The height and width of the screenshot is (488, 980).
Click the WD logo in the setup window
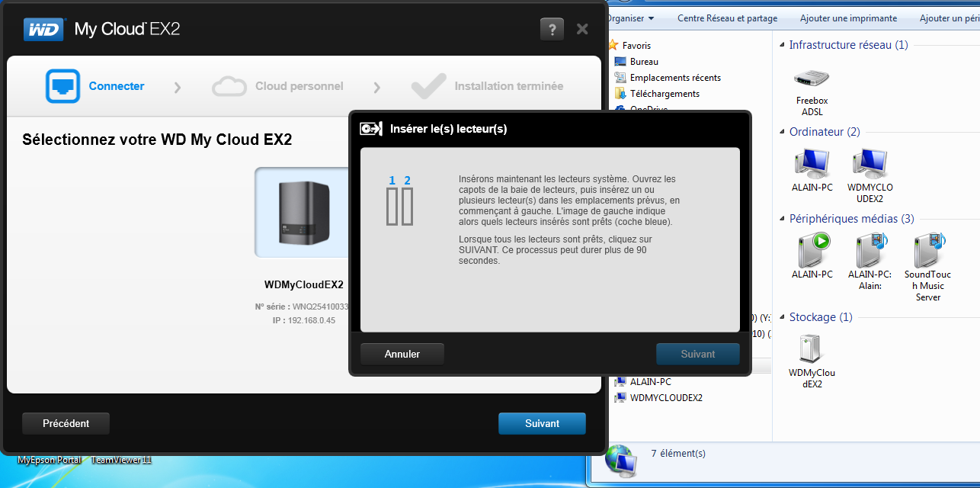(x=45, y=30)
